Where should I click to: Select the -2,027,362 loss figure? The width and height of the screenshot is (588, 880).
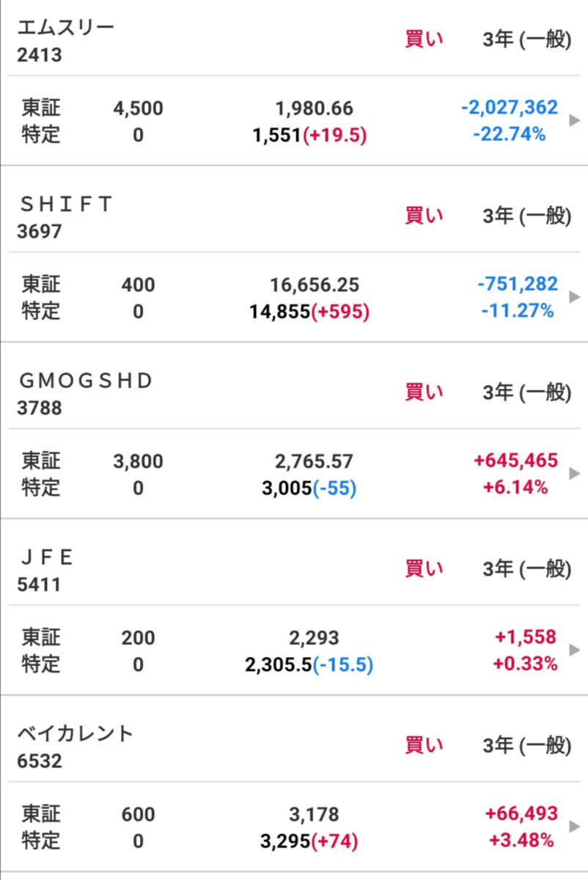pos(510,108)
